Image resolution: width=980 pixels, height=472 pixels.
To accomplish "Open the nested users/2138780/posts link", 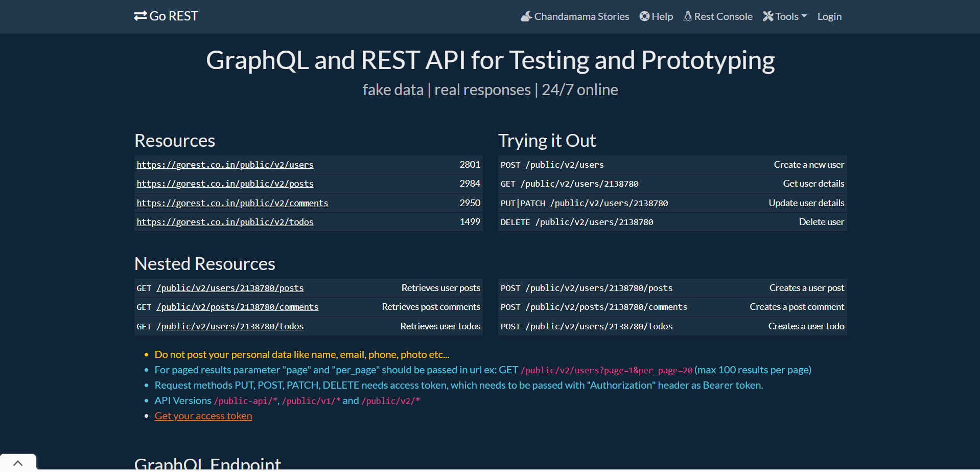I will (230, 288).
